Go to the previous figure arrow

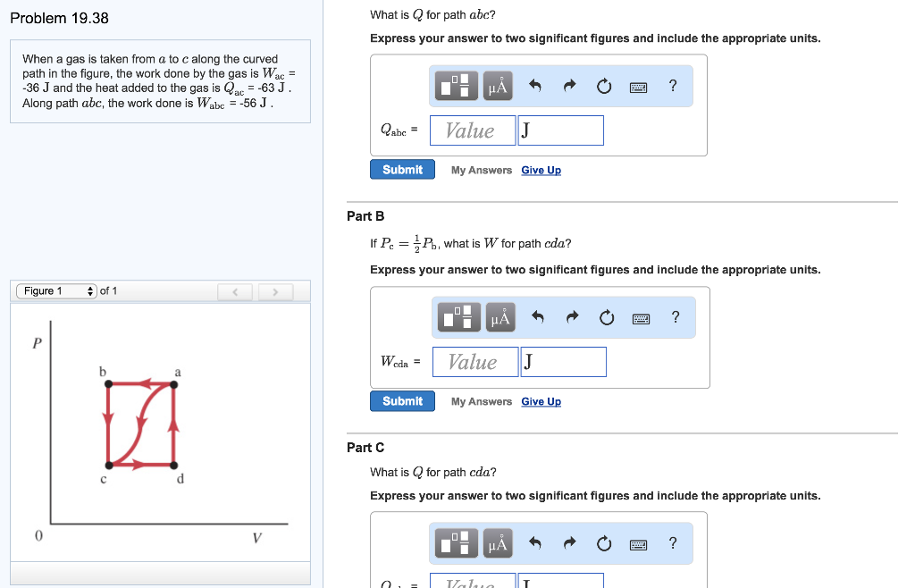pyautogui.click(x=237, y=291)
